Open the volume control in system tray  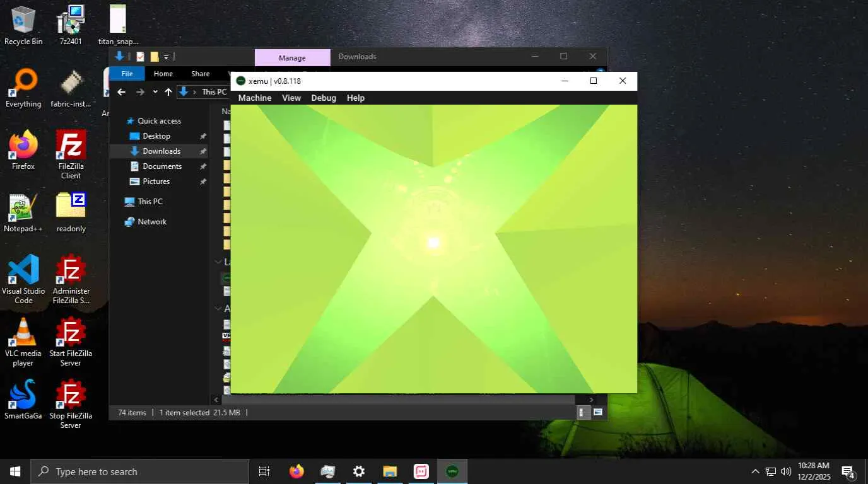coord(786,471)
